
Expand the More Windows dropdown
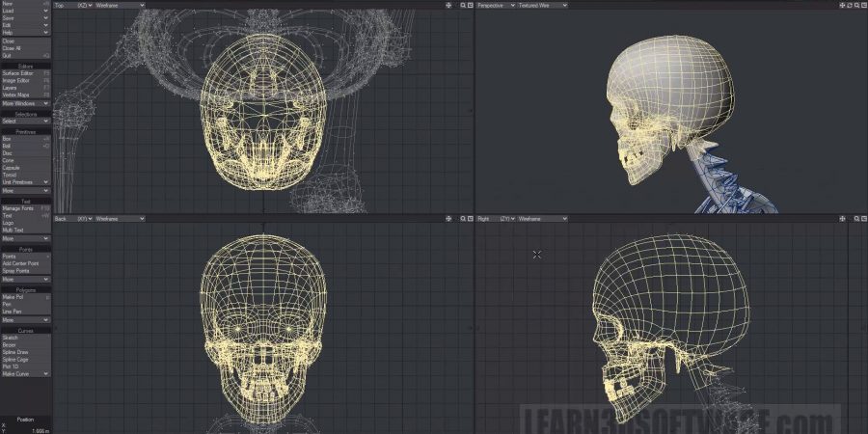pyautogui.click(x=26, y=102)
